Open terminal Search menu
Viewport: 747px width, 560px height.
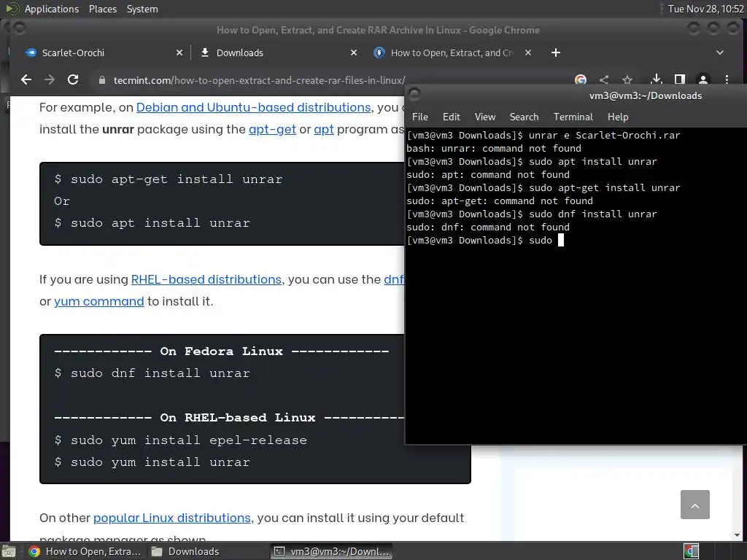click(x=524, y=117)
